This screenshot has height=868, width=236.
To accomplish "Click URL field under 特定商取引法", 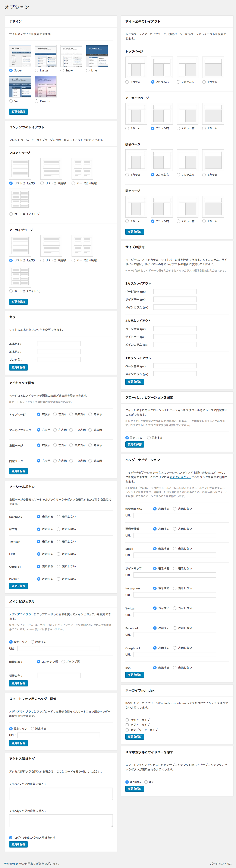I will click(x=175, y=515).
